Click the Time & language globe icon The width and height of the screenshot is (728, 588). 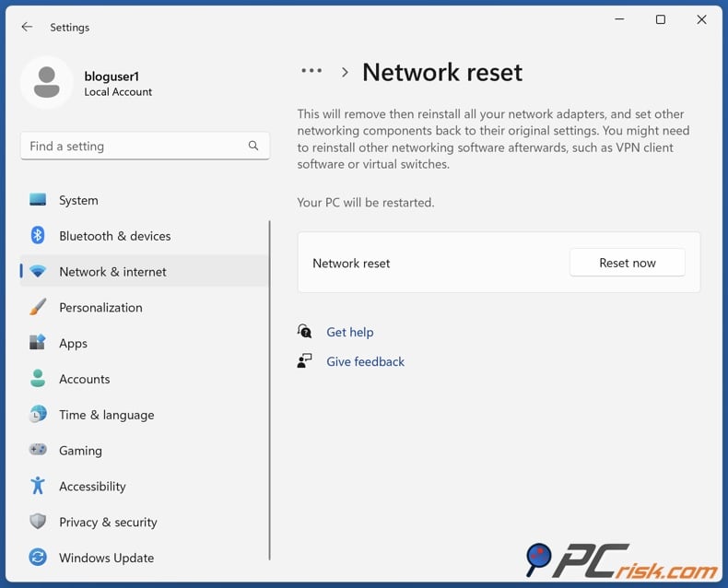click(38, 414)
